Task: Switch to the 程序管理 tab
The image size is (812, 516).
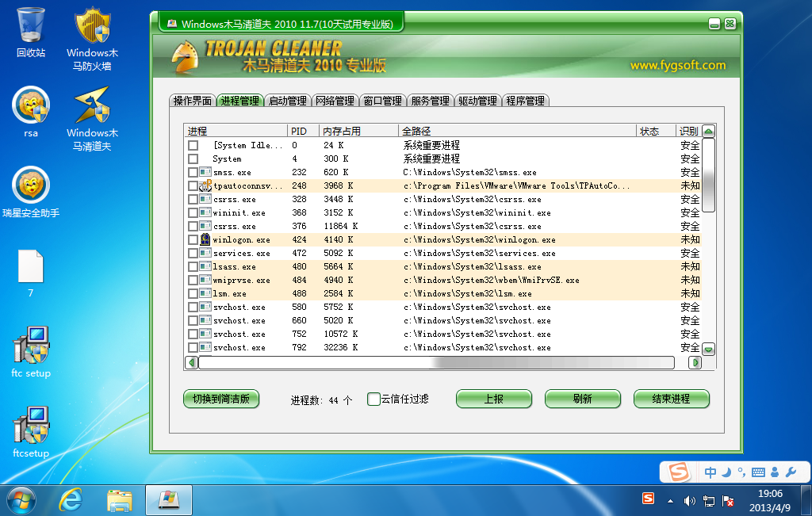Action: (x=525, y=101)
